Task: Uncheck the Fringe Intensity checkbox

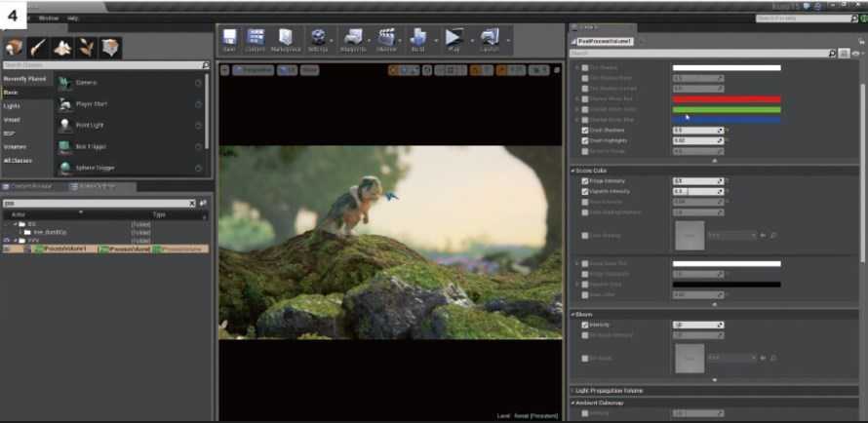Action: (585, 181)
